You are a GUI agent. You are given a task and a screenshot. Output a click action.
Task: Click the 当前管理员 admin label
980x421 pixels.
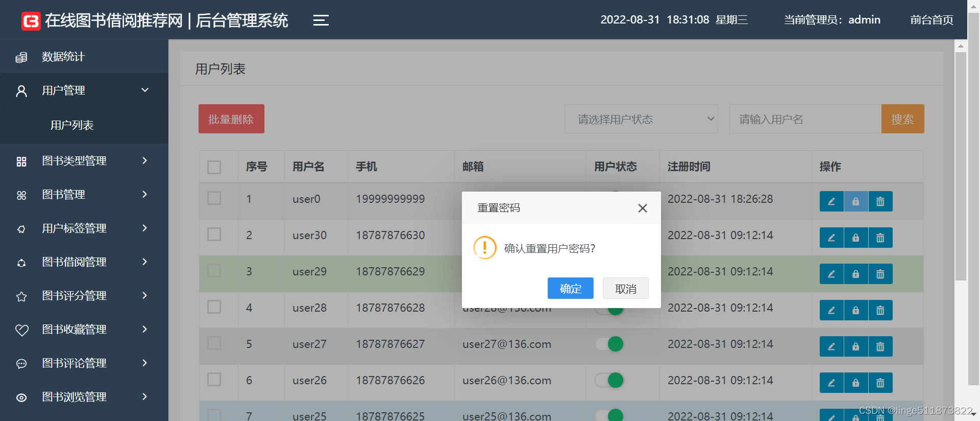point(832,20)
